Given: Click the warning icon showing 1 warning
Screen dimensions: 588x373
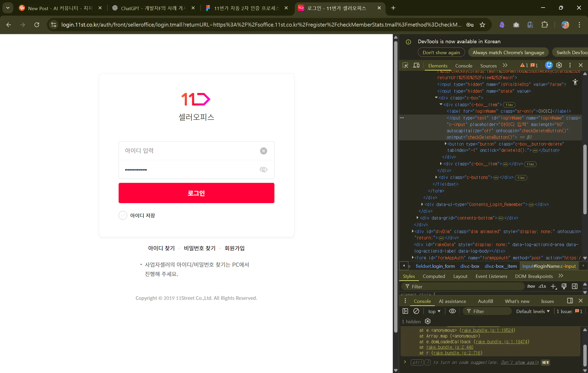Looking at the screenshot, I should [x=523, y=65].
